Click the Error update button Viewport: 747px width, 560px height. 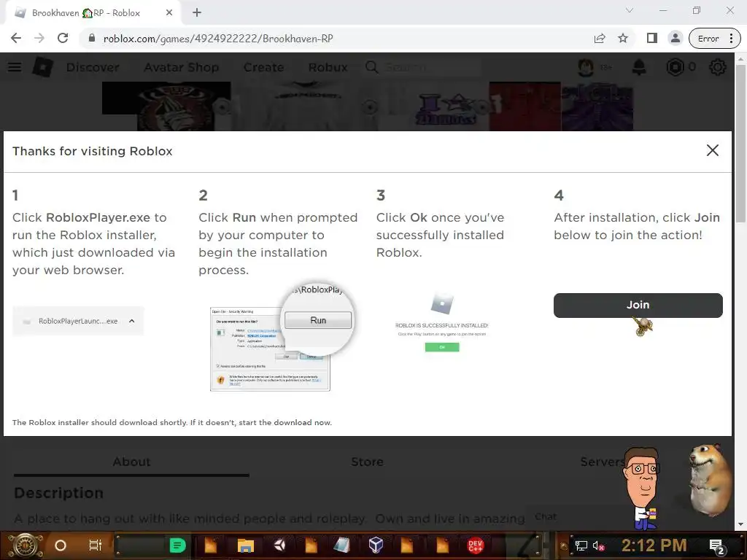click(708, 39)
